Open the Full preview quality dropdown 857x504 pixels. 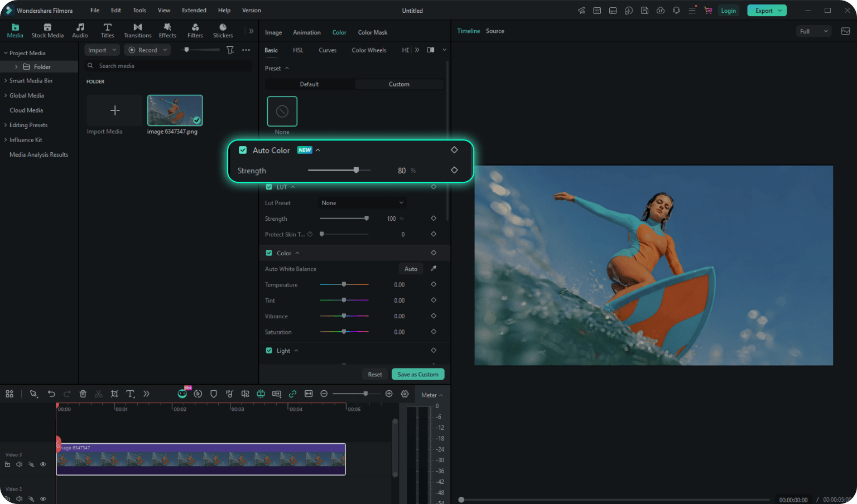[x=814, y=31]
